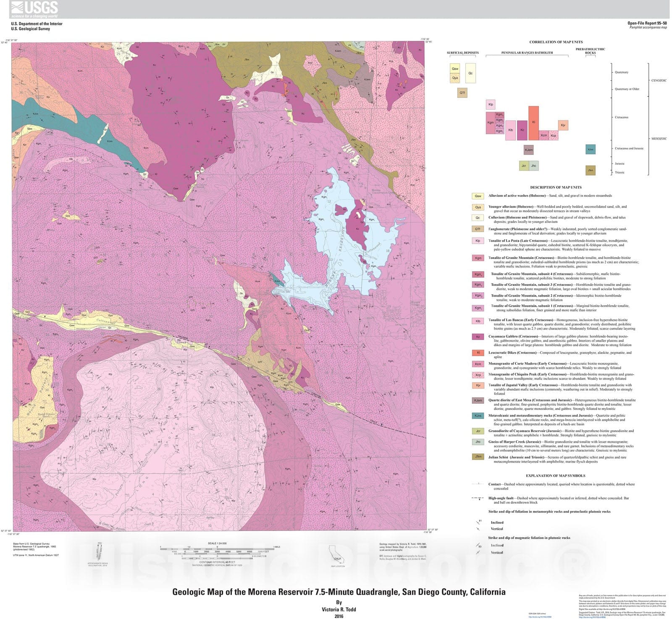Click the contact line symbol in the explanation
This screenshot has height=620, width=672.
tap(478, 484)
